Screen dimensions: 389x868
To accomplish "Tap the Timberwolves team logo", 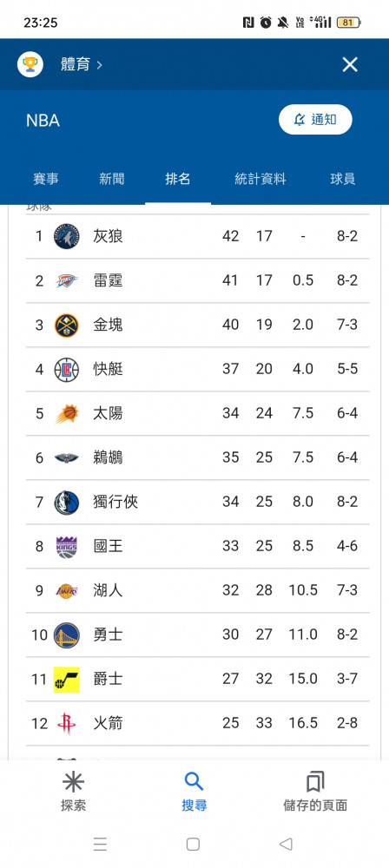I will 67,236.
